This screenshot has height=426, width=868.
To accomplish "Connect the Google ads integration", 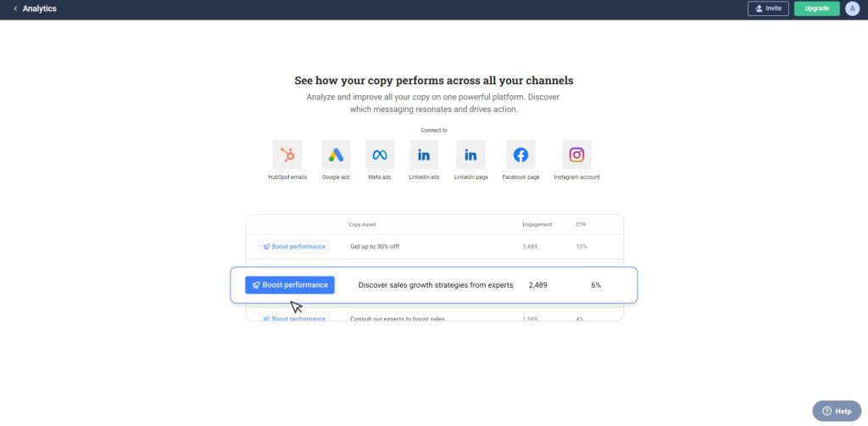I will click(x=336, y=155).
